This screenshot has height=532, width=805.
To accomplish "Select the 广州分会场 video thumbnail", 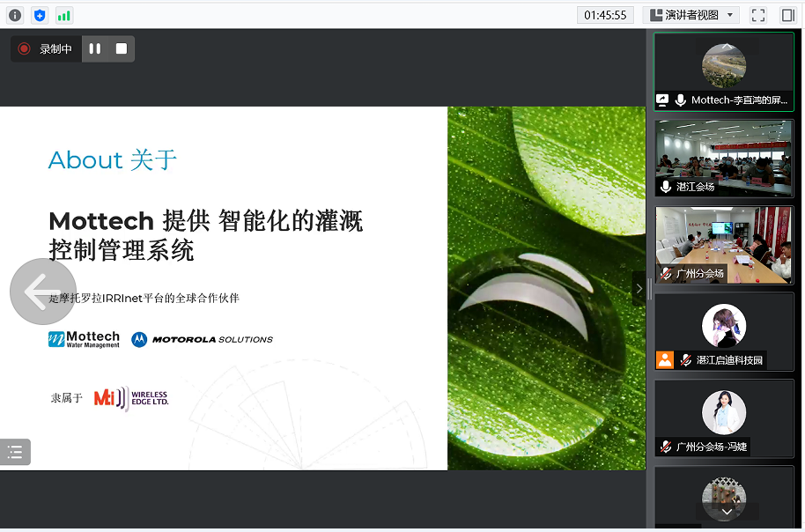I will [724, 245].
